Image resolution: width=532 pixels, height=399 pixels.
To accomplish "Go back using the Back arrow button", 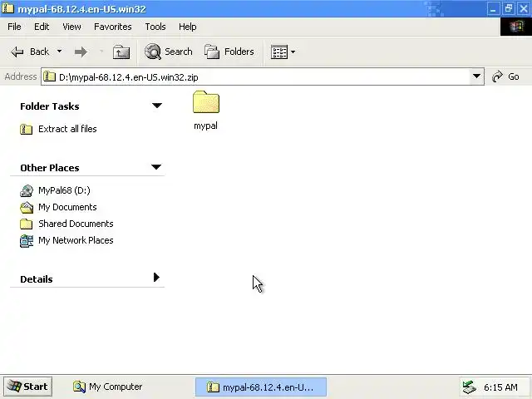I will [x=30, y=52].
